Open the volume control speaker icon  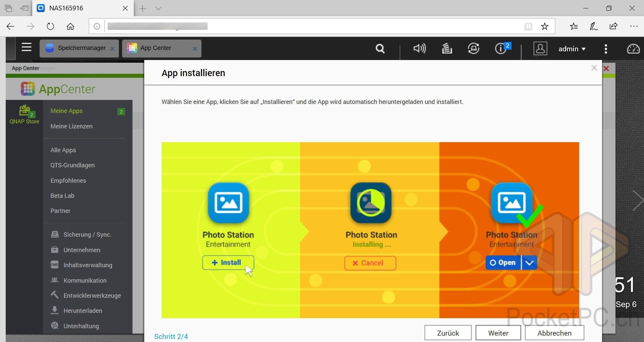[419, 49]
